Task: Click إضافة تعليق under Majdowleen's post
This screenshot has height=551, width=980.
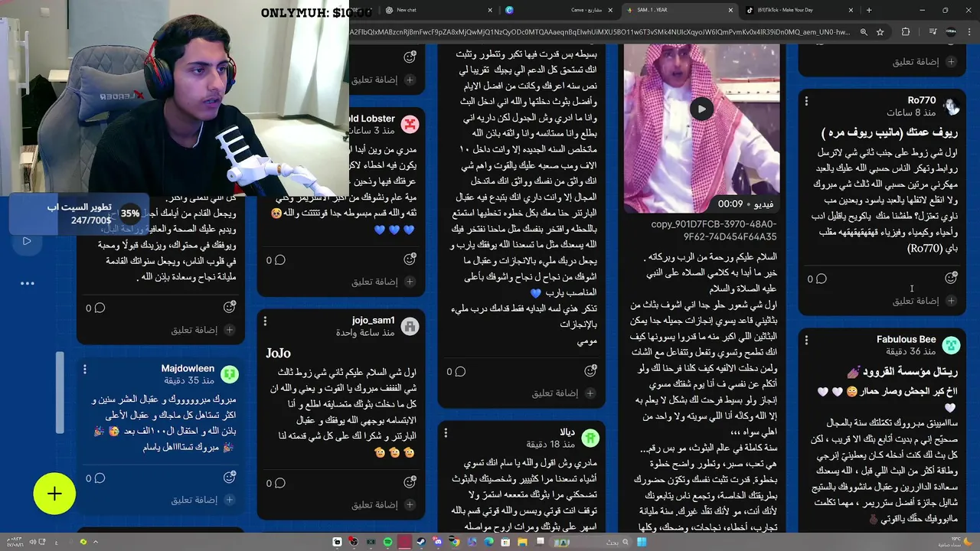Action: pyautogui.click(x=194, y=500)
